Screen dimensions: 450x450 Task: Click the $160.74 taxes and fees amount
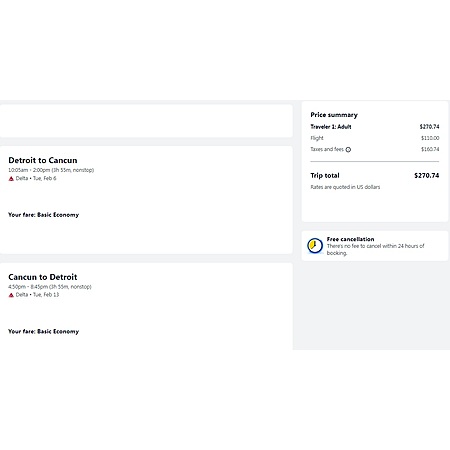click(430, 149)
